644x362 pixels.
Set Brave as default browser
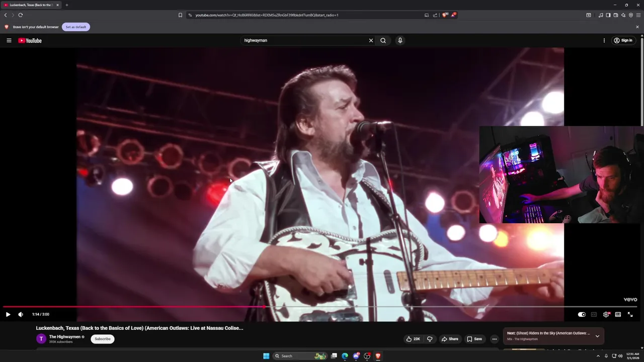point(76,27)
